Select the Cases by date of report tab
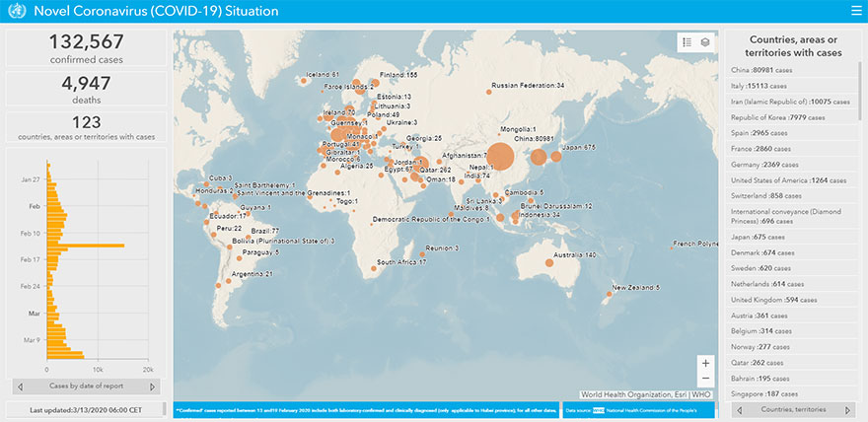Screen dimensions: 868x422 coord(88,385)
